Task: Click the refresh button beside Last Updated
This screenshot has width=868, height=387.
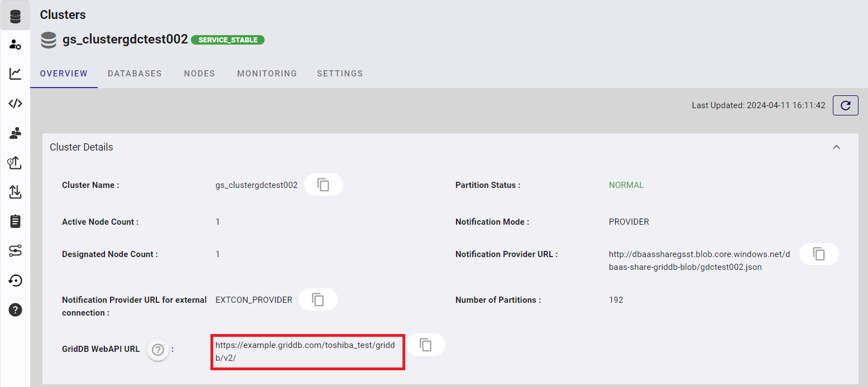Action: [845, 105]
